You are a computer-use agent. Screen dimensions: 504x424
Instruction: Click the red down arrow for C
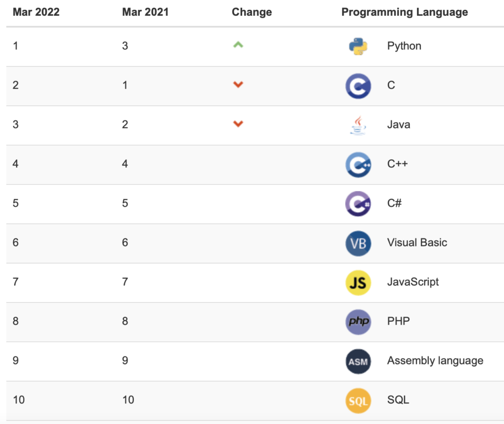pos(238,85)
